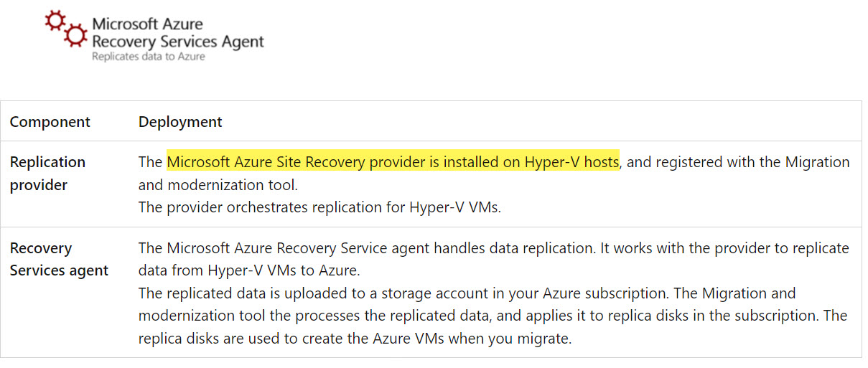This screenshot has height=368, width=868.
Task: Click the 'Recovery Services agent' row label
Action: pyautogui.click(x=59, y=260)
